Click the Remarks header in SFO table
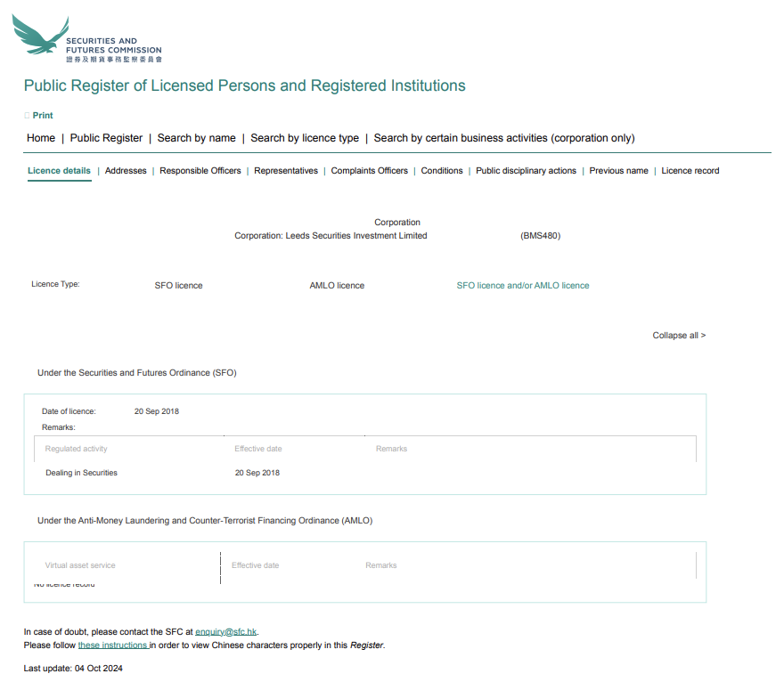The width and height of the screenshot is (784, 698). (391, 450)
